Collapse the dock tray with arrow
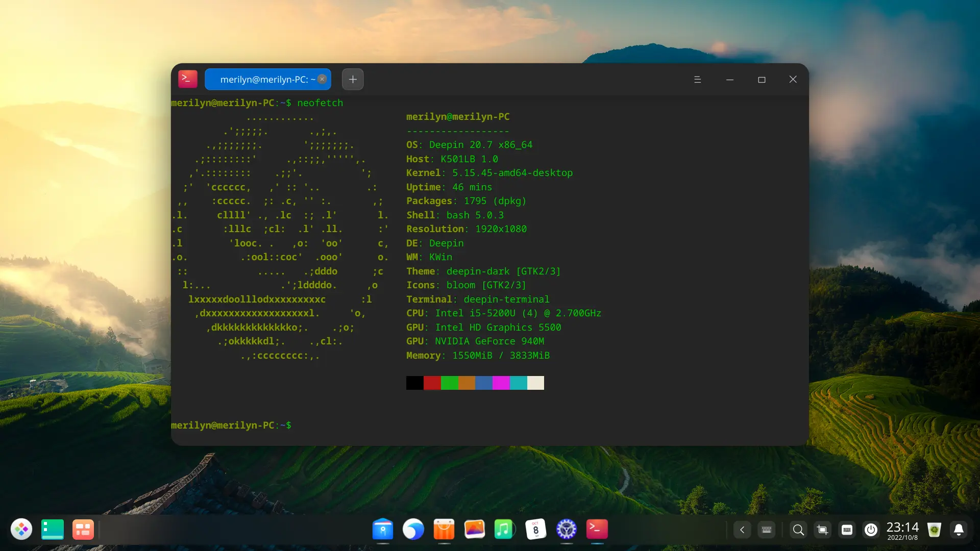This screenshot has height=551, width=980. click(x=742, y=530)
